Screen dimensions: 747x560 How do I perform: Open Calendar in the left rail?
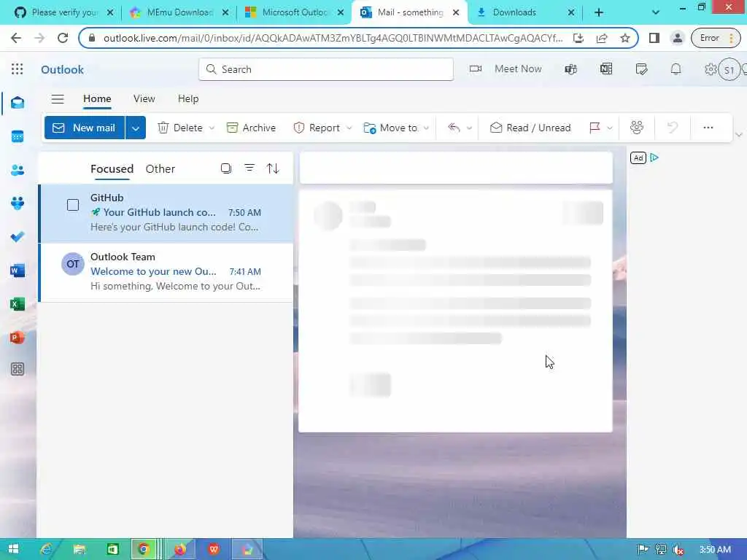(18, 136)
